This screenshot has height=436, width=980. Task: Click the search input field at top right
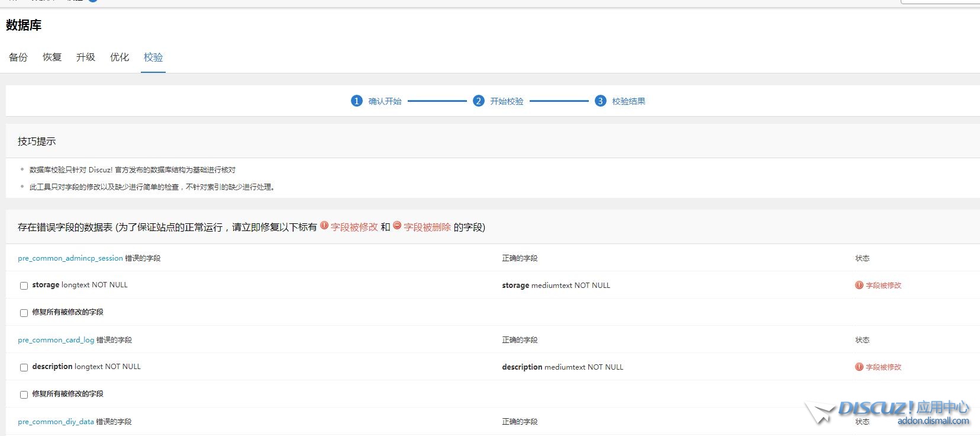coord(941,2)
